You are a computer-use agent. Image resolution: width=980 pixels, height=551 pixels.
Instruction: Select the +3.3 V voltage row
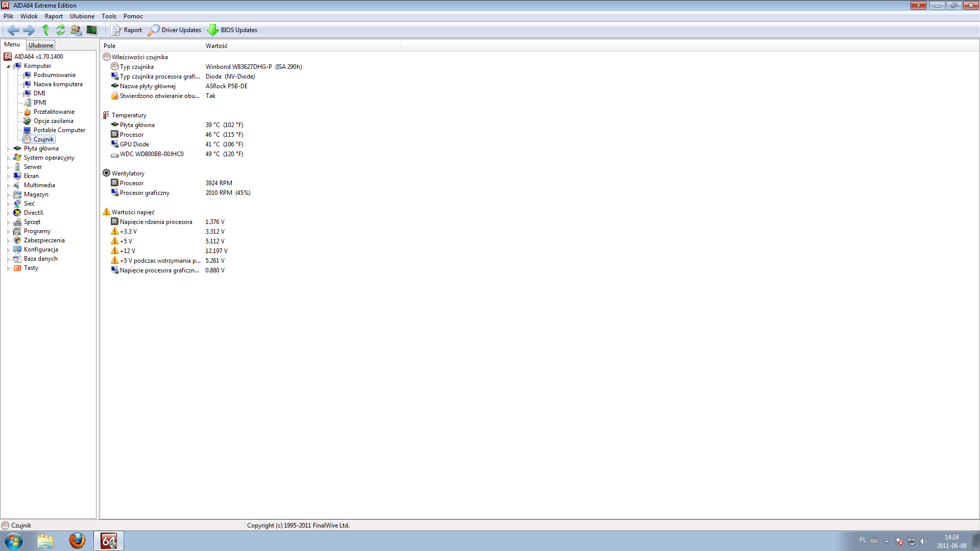tap(168, 232)
